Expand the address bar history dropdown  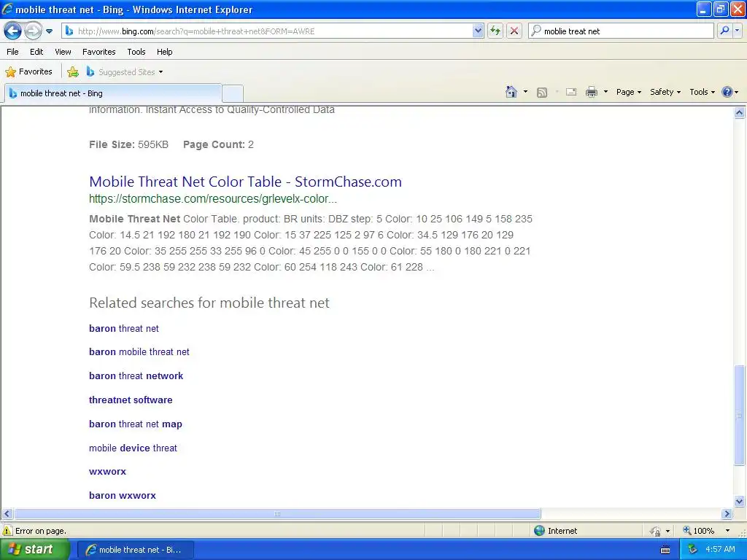click(478, 31)
